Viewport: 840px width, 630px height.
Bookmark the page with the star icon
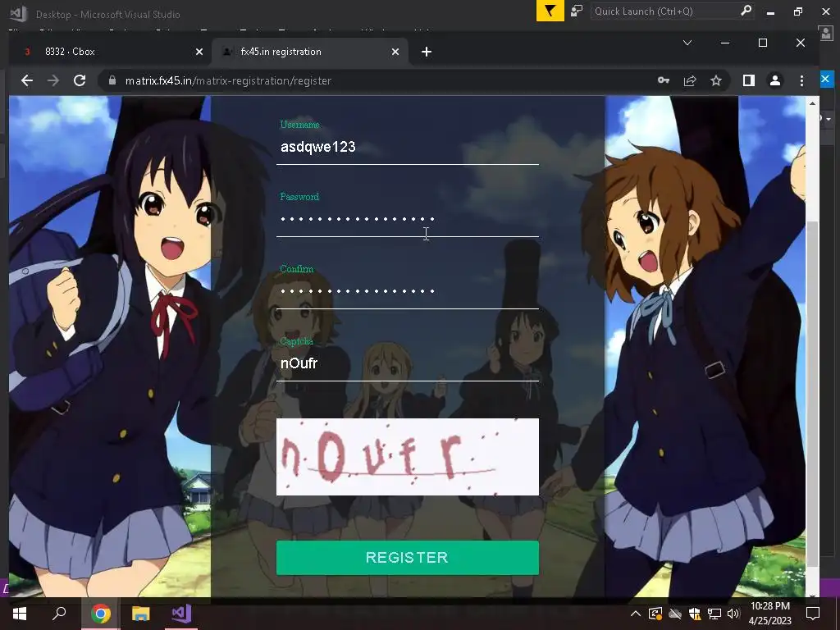coord(715,81)
